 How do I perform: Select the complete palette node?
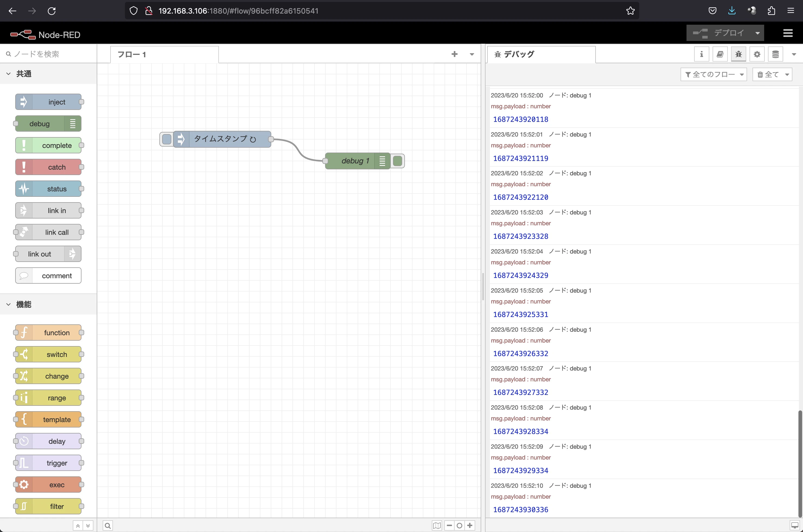click(x=48, y=145)
